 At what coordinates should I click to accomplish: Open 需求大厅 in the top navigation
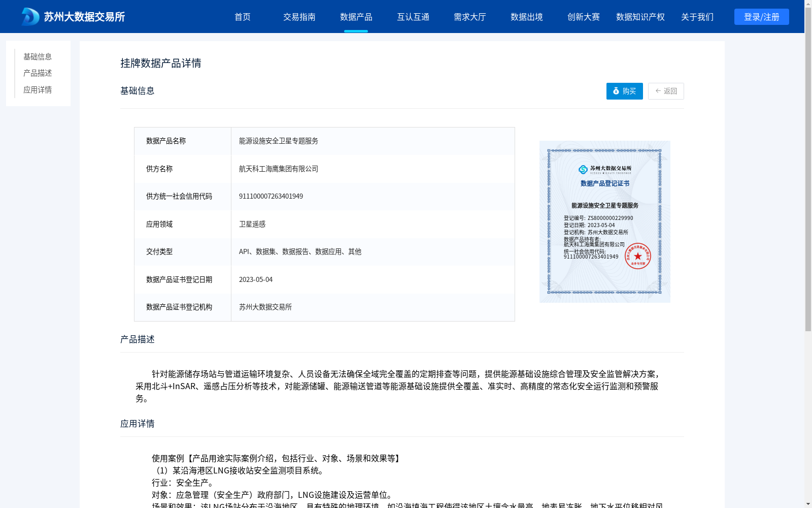coord(470,17)
